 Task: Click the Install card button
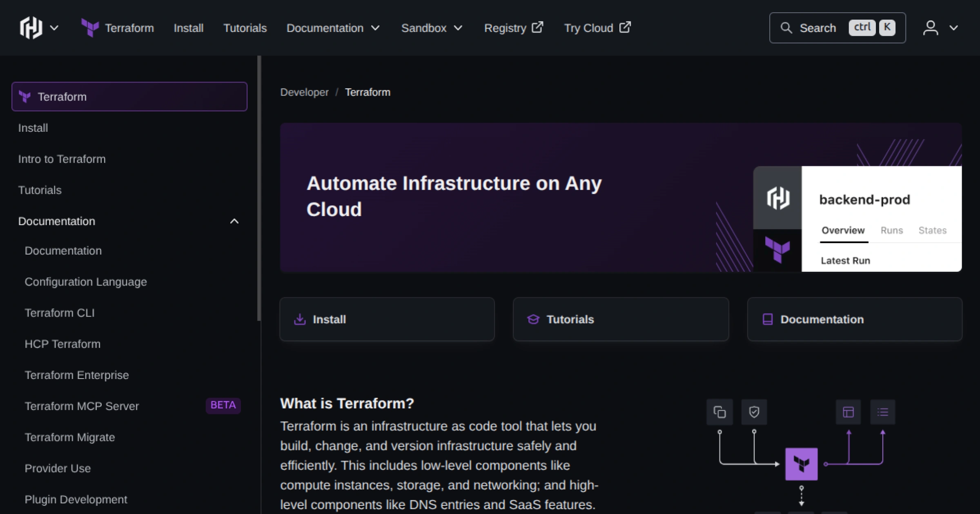387,319
